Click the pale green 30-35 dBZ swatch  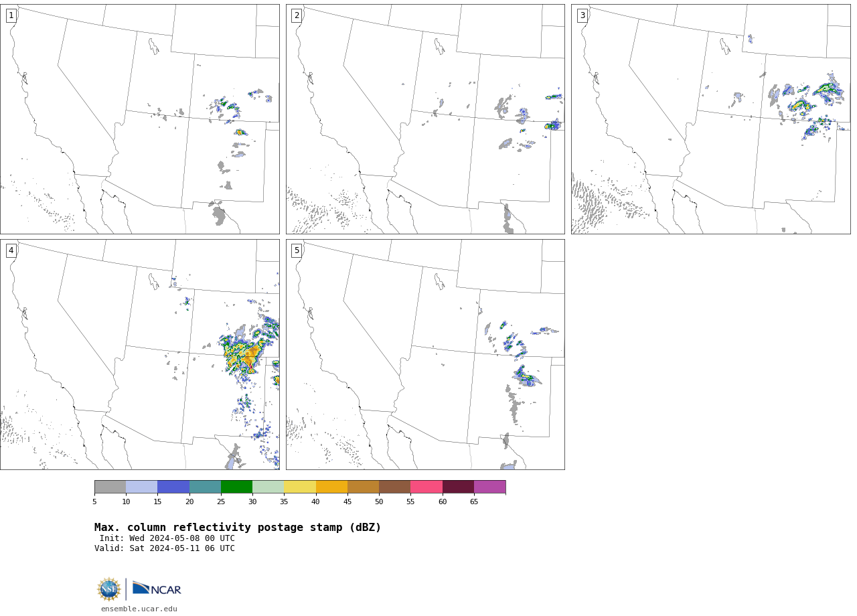pos(268,487)
